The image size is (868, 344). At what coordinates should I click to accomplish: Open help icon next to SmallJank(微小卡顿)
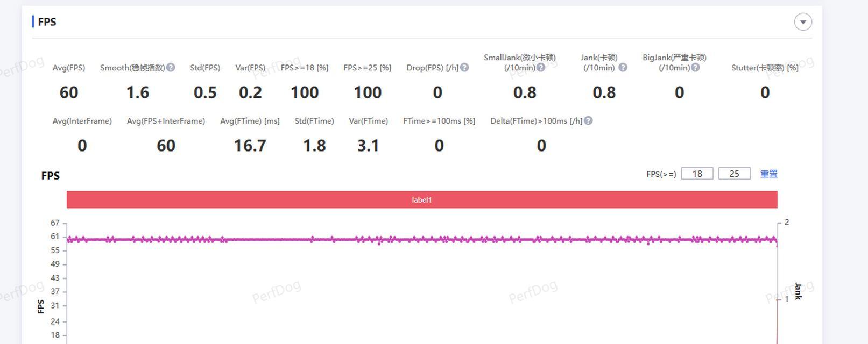pyautogui.click(x=541, y=68)
